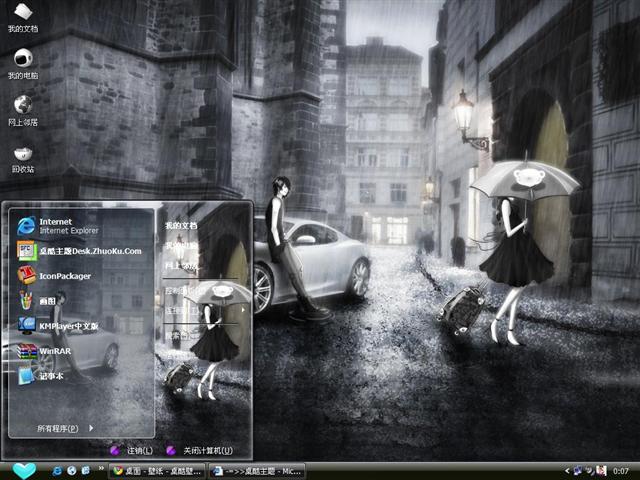Viewport: 640px width, 480px height.
Task: Open 桌酷主题 Desk.ZhuoKu.Com Start menu entry
Action: pos(81,251)
